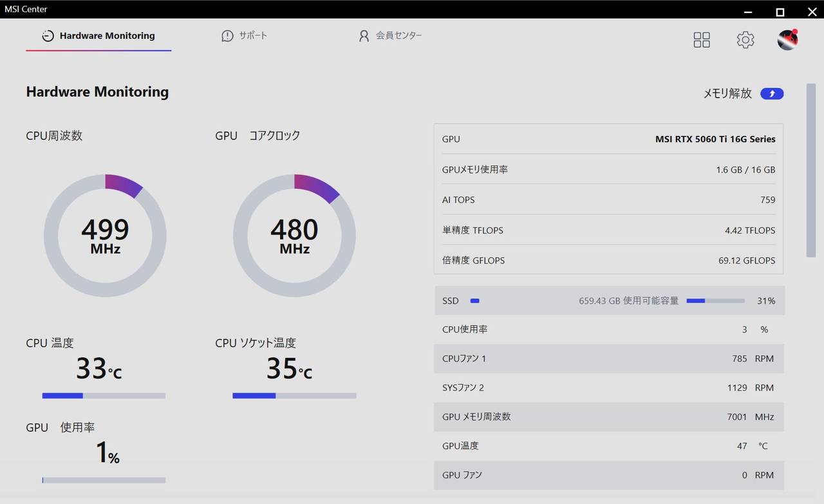
Task: Click the Hardware Monitoring gauge icon
Action: click(48, 36)
